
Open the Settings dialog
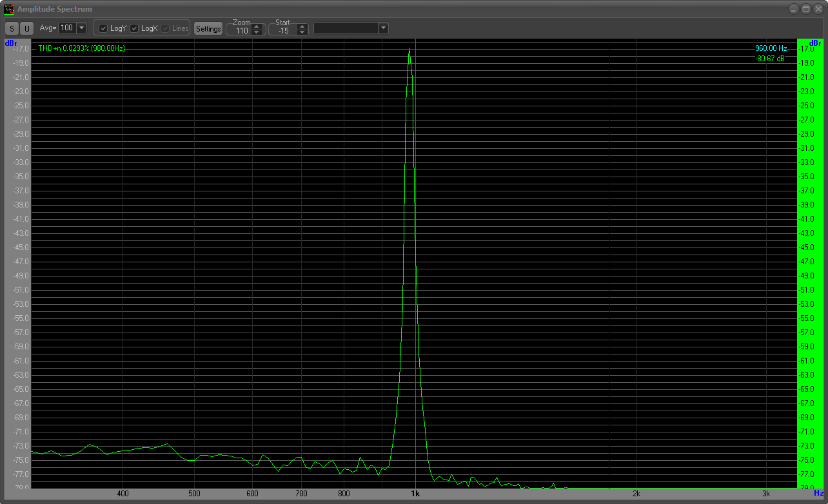[x=208, y=29]
